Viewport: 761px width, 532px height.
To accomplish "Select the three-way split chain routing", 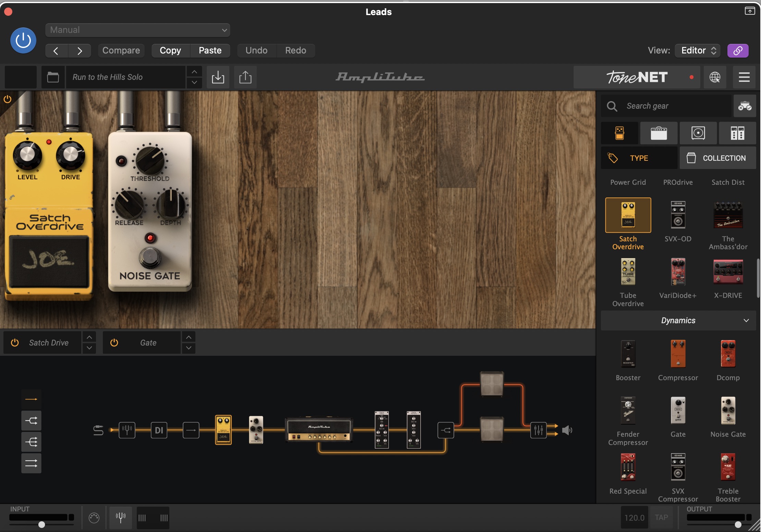I will tap(31, 442).
